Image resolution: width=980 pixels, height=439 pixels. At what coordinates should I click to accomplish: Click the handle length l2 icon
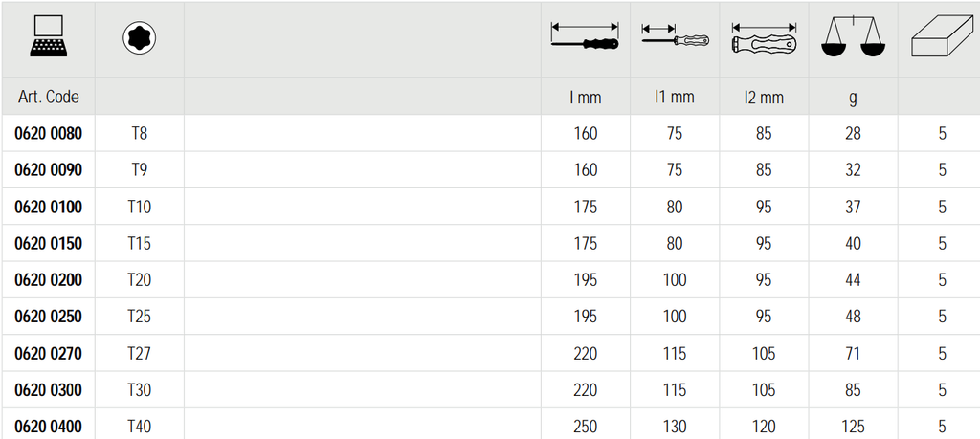[x=763, y=40]
